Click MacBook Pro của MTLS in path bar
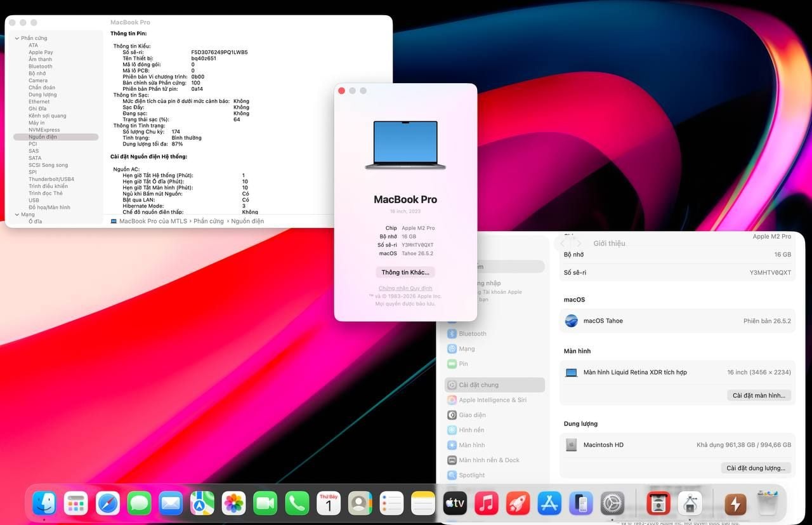Viewport: 812px width, 525px height. [x=153, y=221]
